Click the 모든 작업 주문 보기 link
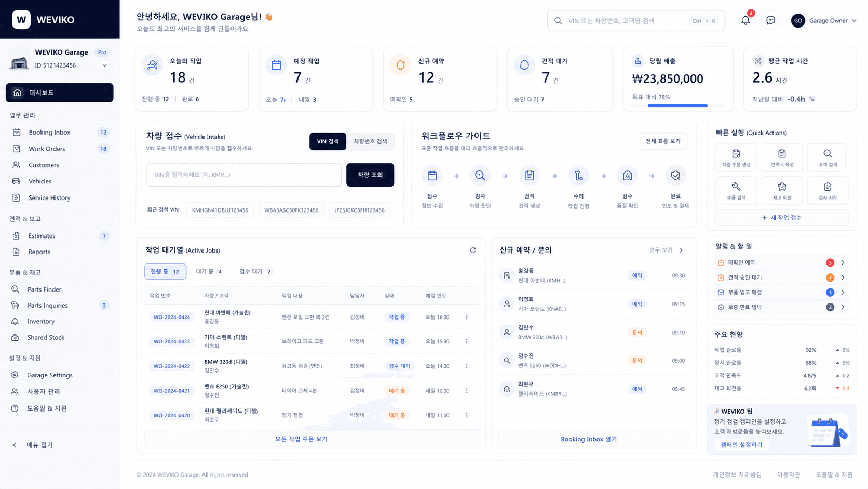This screenshot has height=489, width=868. pos(311,439)
